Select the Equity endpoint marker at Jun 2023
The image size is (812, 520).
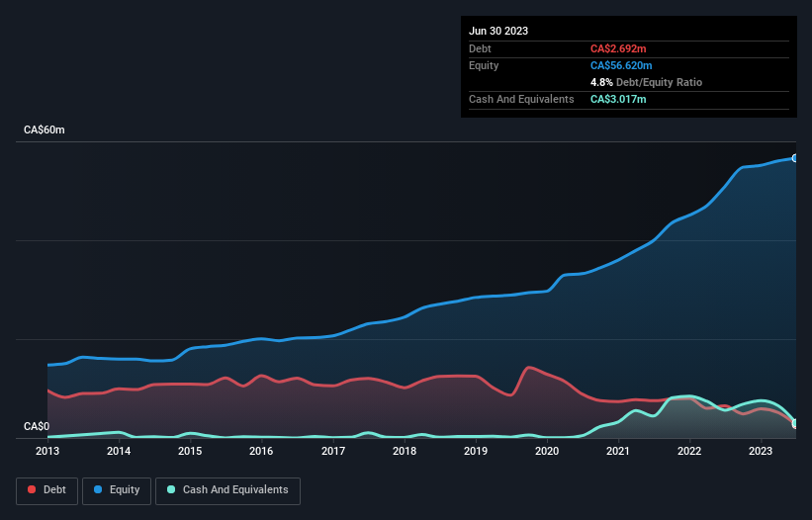[795, 158]
